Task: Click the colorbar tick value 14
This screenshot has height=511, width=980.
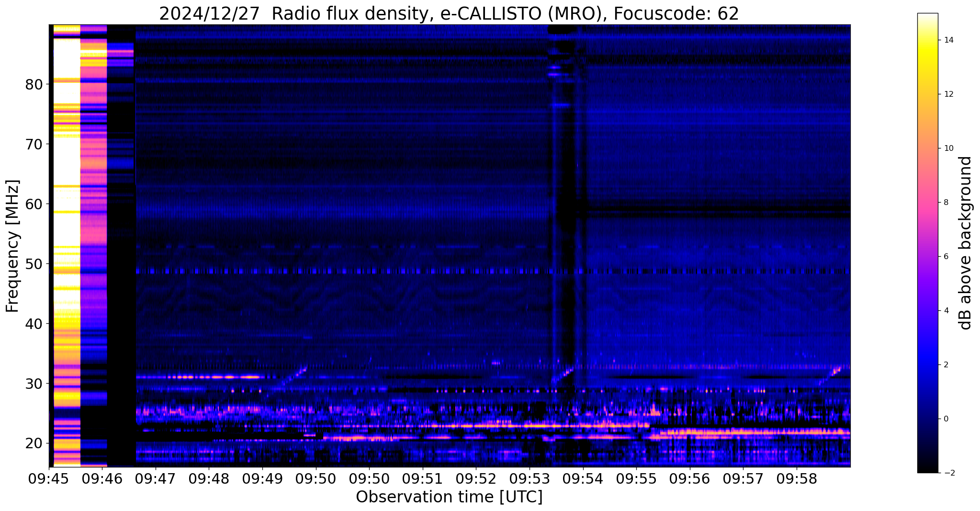Action: click(x=948, y=40)
